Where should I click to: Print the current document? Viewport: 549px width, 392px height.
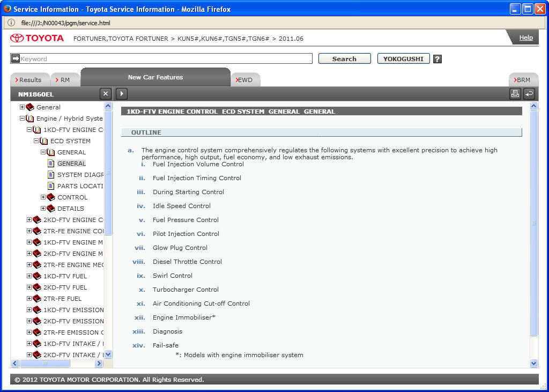[515, 94]
